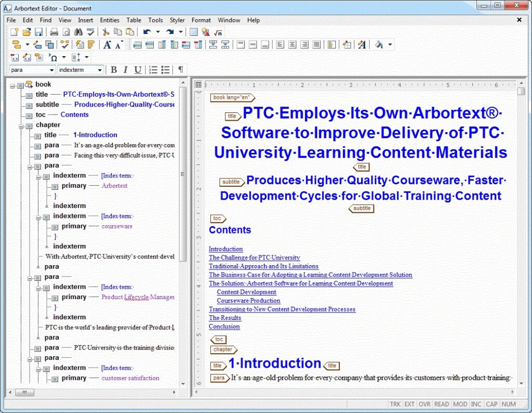This screenshot has height=413, width=532.
Task: Insert a graphic with the shapes icon
Action: (x=206, y=32)
